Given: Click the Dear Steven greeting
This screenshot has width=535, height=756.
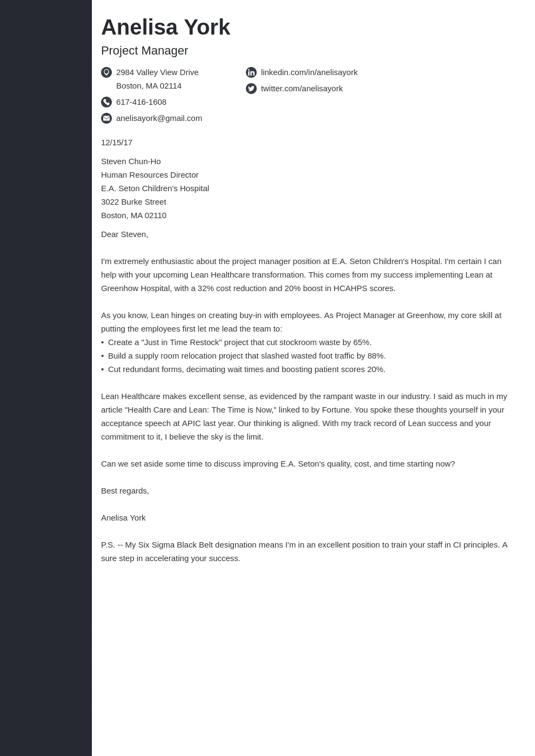Looking at the screenshot, I should pyautogui.click(x=124, y=234).
